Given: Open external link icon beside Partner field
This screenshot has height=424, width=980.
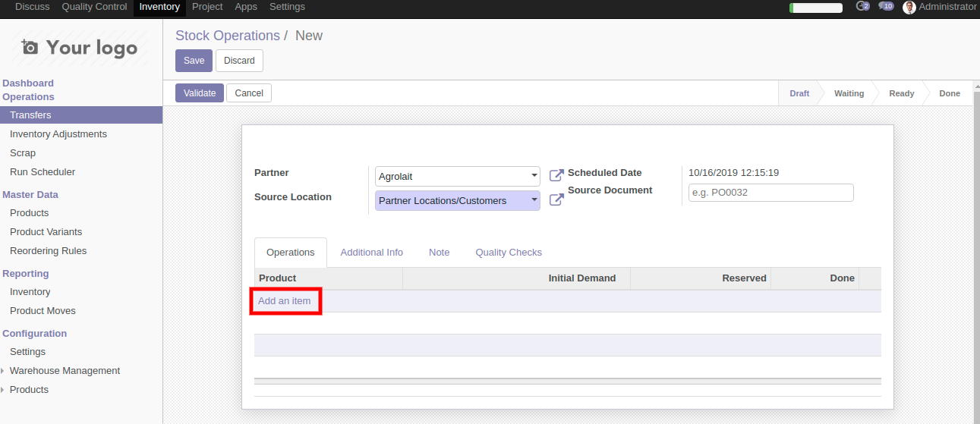Looking at the screenshot, I should [x=556, y=176].
